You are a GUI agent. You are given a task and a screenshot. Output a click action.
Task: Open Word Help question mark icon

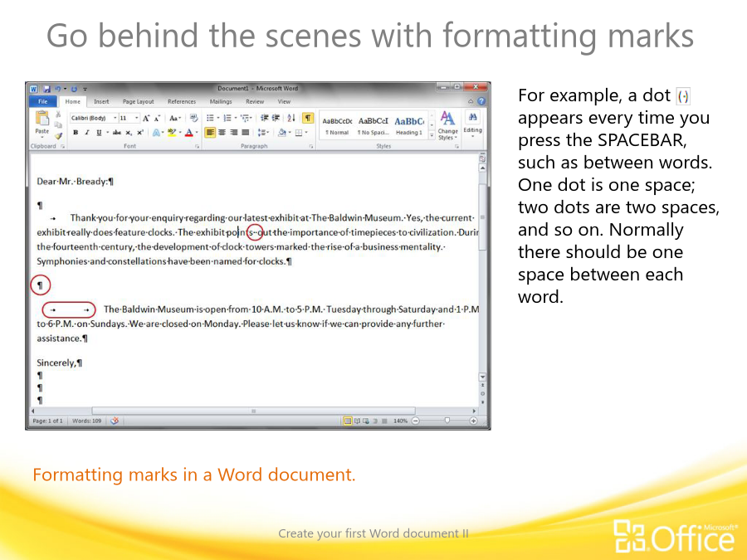pyautogui.click(x=481, y=101)
